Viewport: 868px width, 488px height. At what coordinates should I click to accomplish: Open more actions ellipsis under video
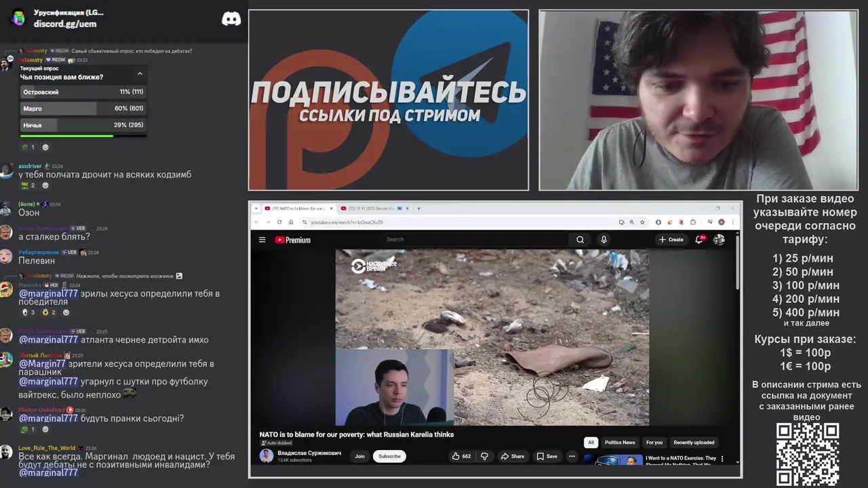(572, 456)
